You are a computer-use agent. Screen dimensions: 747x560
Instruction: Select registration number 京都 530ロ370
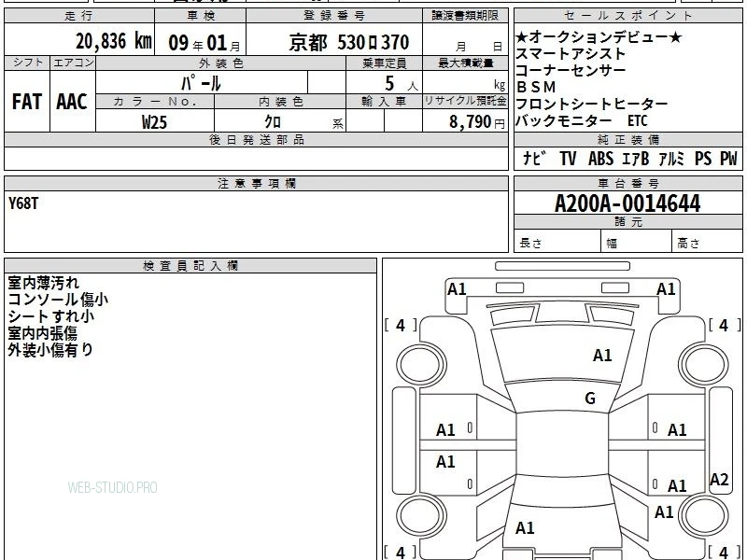(348, 43)
